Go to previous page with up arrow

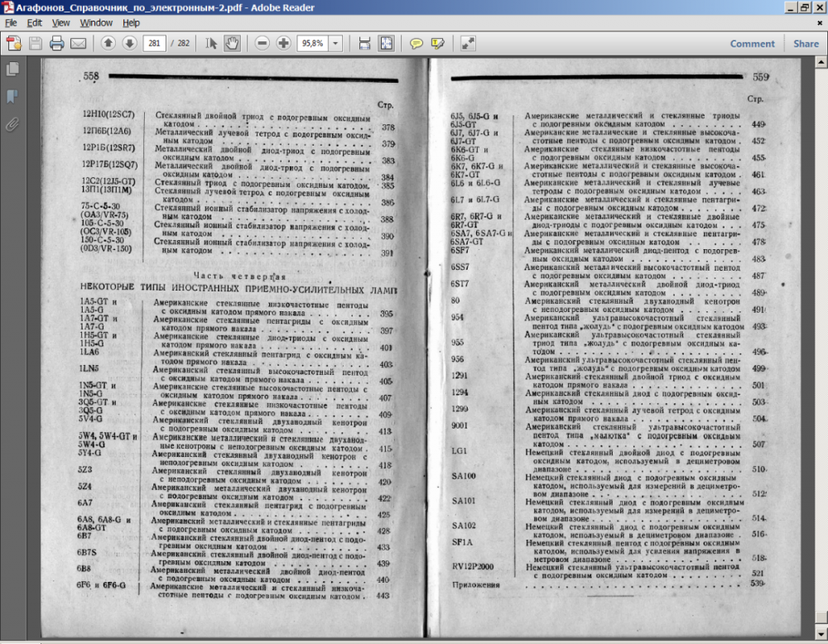(x=108, y=43)
